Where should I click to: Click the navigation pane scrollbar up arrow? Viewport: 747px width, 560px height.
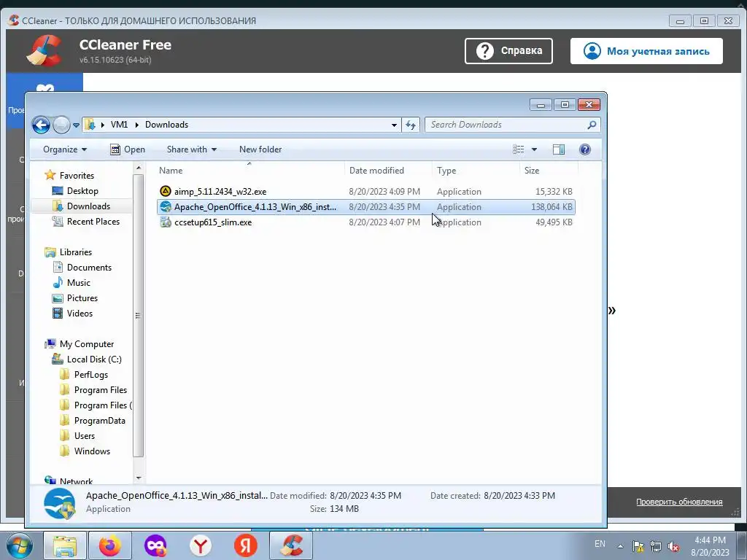tap(138, 168)
